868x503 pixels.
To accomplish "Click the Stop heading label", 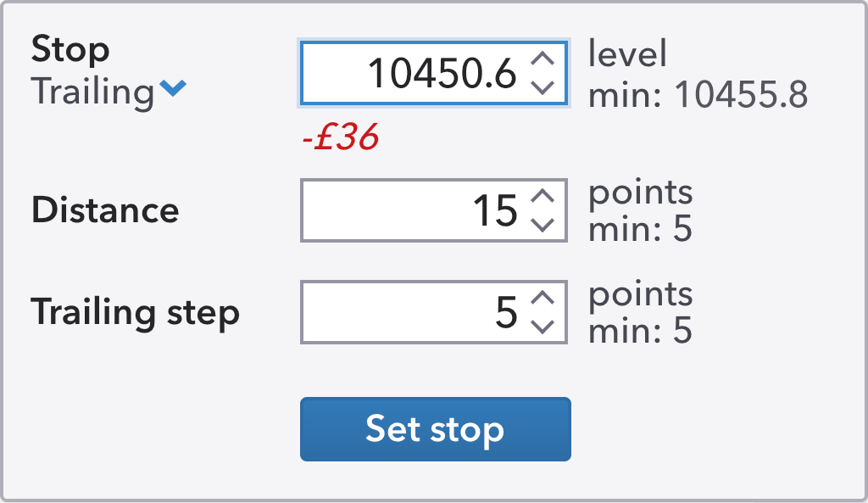I will (x=70, y=51).
